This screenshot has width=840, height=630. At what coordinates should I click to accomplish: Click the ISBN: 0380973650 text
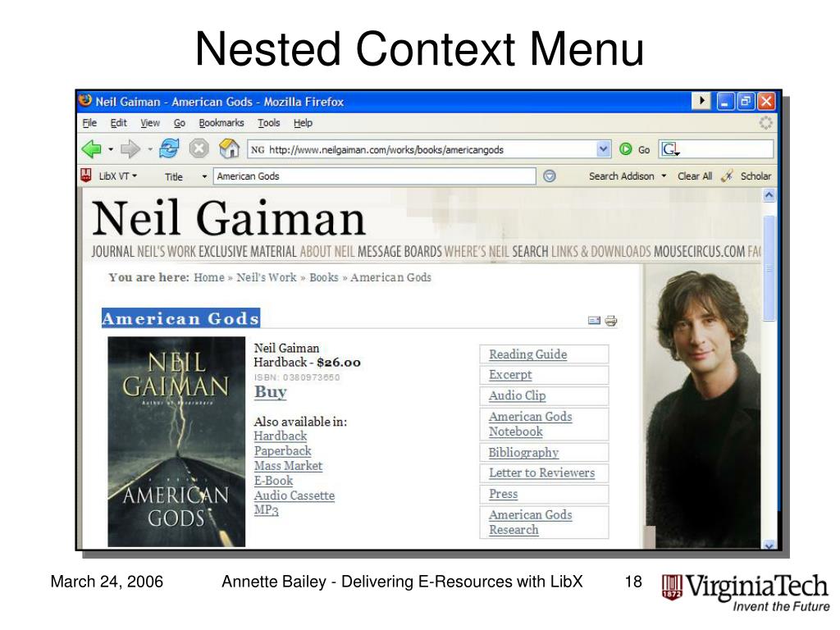pos(297,377)
